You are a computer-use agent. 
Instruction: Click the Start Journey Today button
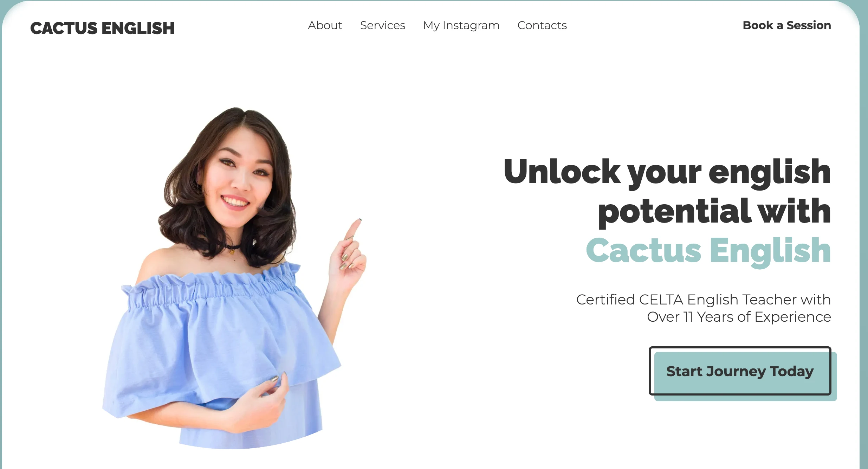tap(740, 371)
